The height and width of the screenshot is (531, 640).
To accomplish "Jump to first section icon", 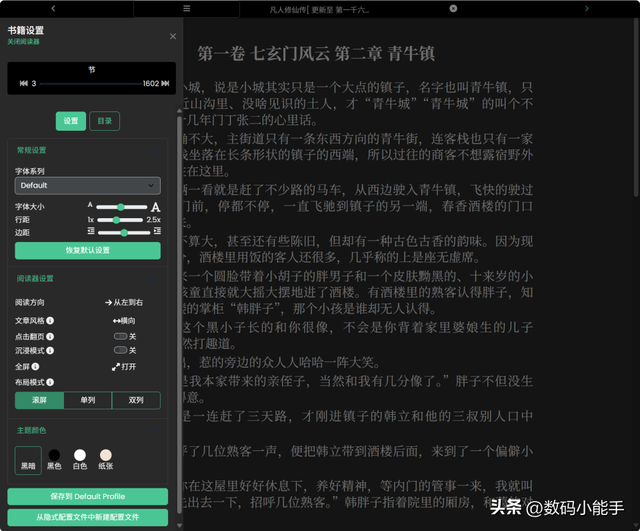I will click(24, 83).
